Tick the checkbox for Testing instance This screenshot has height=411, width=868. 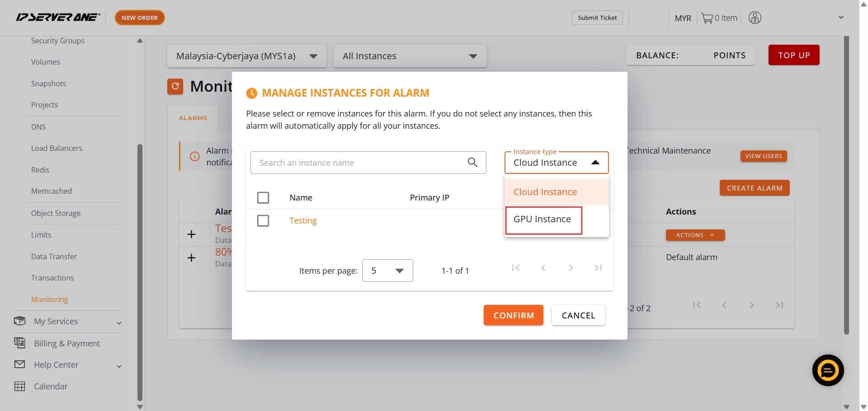(263, 221)
